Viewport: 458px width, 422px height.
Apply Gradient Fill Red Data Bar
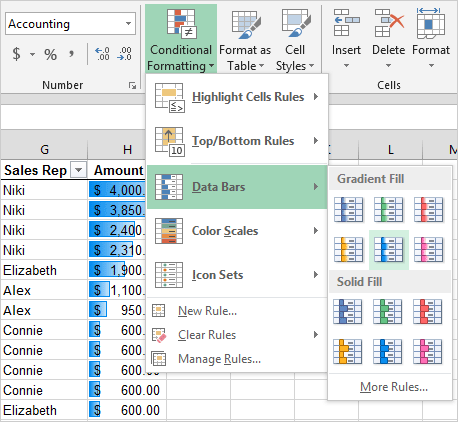[429, 210]
